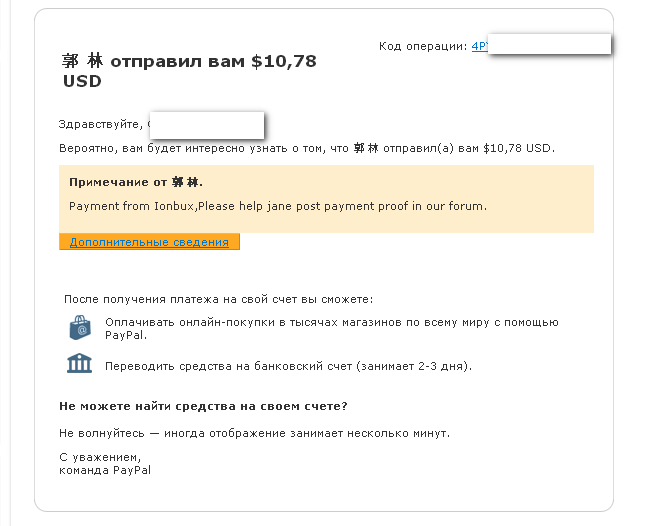Click the bank building icon
The width and height of the screenshot is (646, 526).
click(x=80, y=363)
